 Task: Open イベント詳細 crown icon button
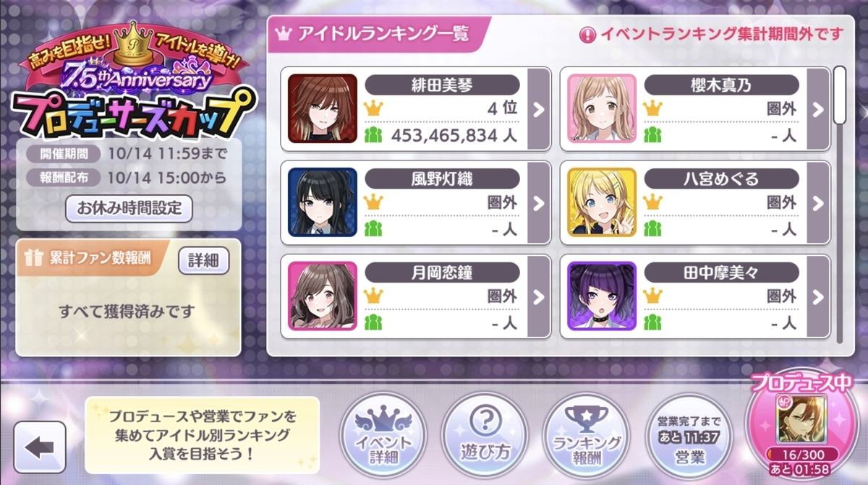(383, 434)
